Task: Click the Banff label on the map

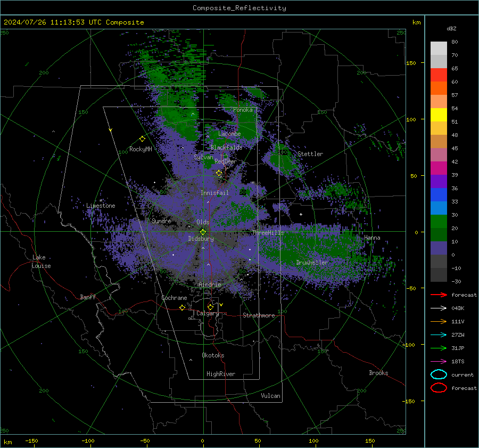Action: 88,297
